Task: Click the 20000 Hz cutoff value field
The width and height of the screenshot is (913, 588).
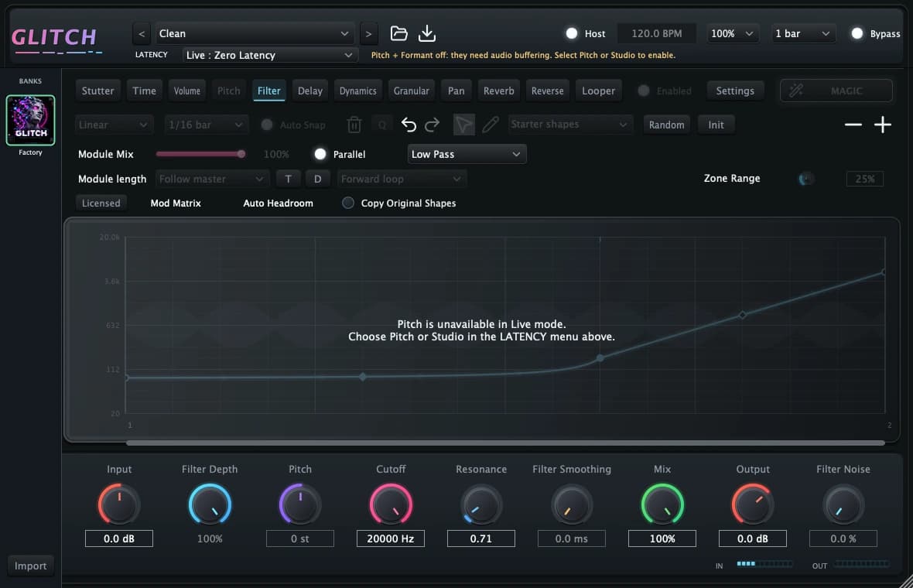Action: pyautogui.click(x=391, y=538)
